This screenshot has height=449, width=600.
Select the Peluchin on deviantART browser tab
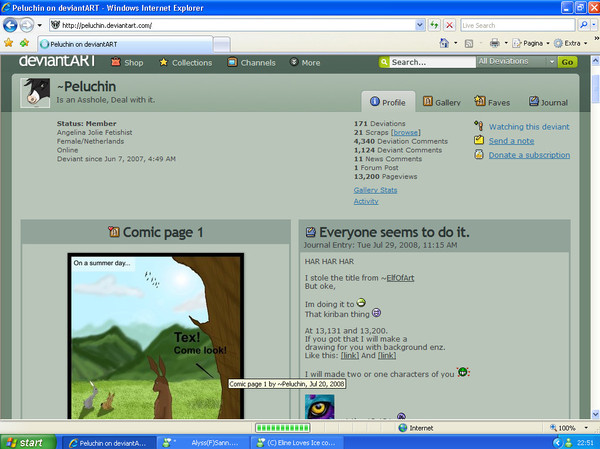tap(124, 44)
